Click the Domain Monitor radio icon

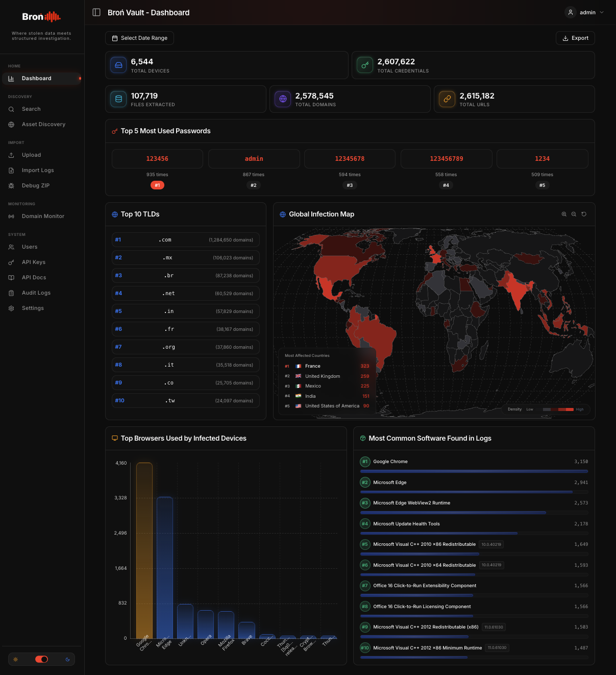(x=11, y=216)
